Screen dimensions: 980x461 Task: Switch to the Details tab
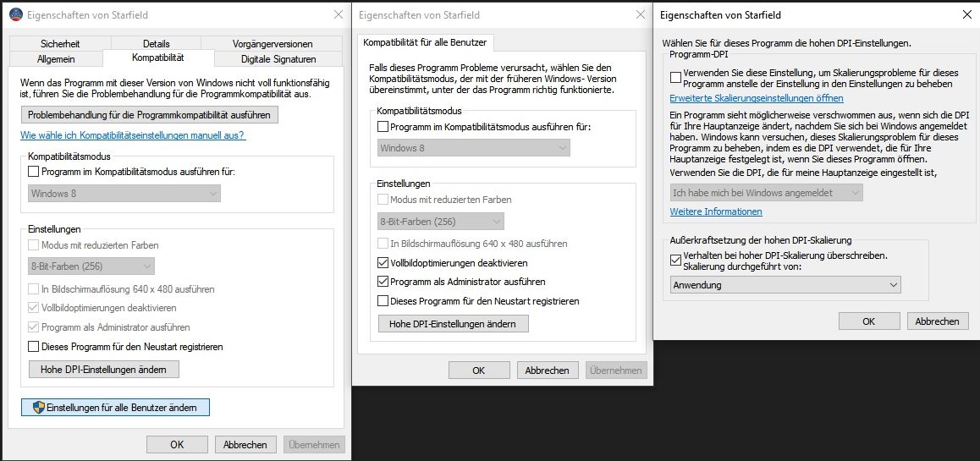point(156,44)
